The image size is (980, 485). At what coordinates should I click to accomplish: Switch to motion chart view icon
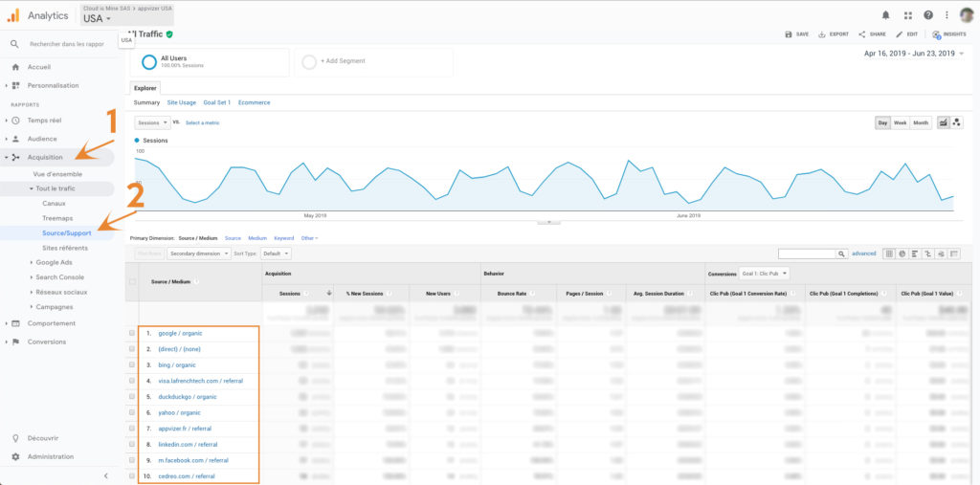[x=957, y=123]
